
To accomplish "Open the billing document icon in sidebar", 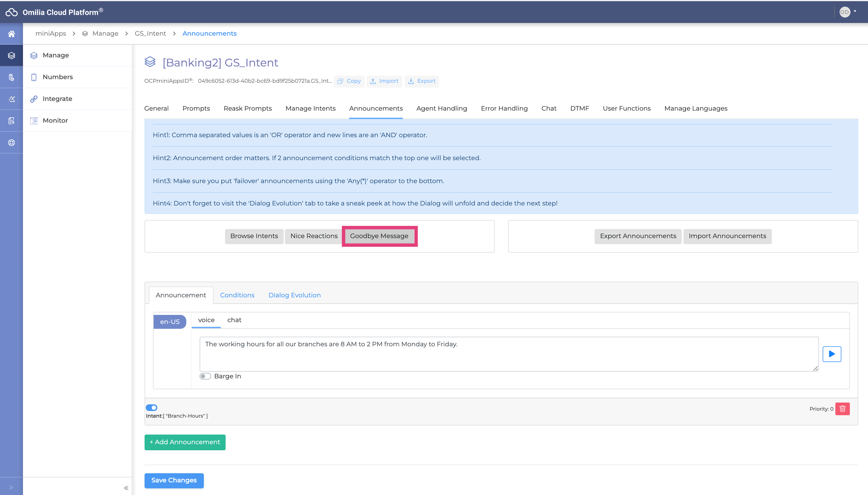I will pyautogui.click(x=11, y=121).
